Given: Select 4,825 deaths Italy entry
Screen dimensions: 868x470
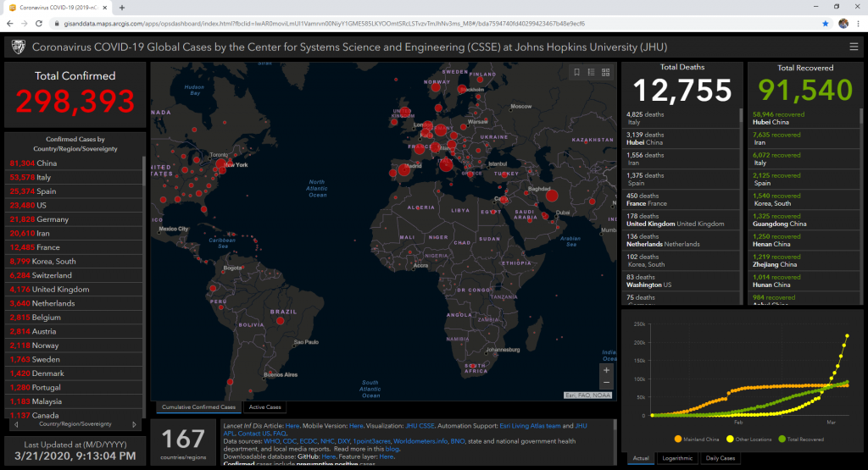Looking at the screenshot, I should pyautogui.click(x=681, y=119).
